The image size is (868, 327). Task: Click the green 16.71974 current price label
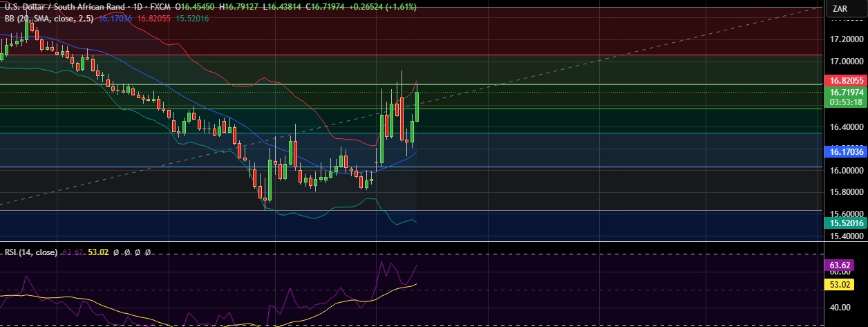click(x=847, y=92)
